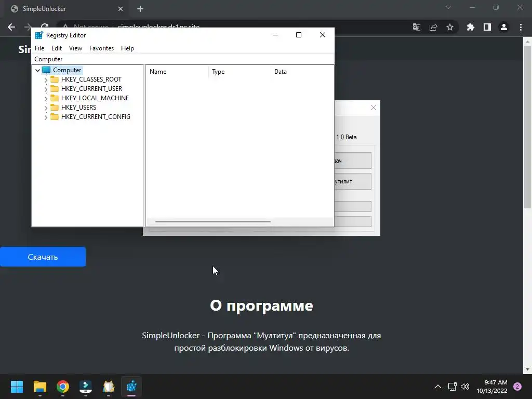Click the network icon in system tray
This screenshot has width=532, height=399.
pos(452,387)
